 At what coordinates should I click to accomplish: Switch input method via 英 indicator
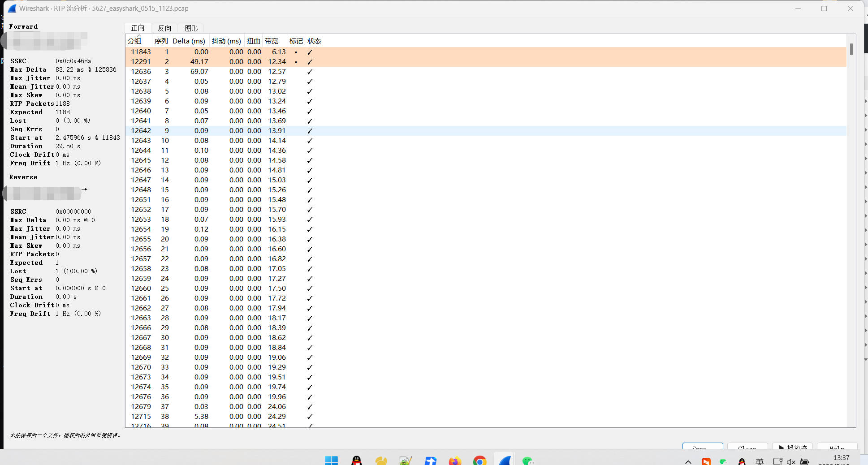click(760, 461)
